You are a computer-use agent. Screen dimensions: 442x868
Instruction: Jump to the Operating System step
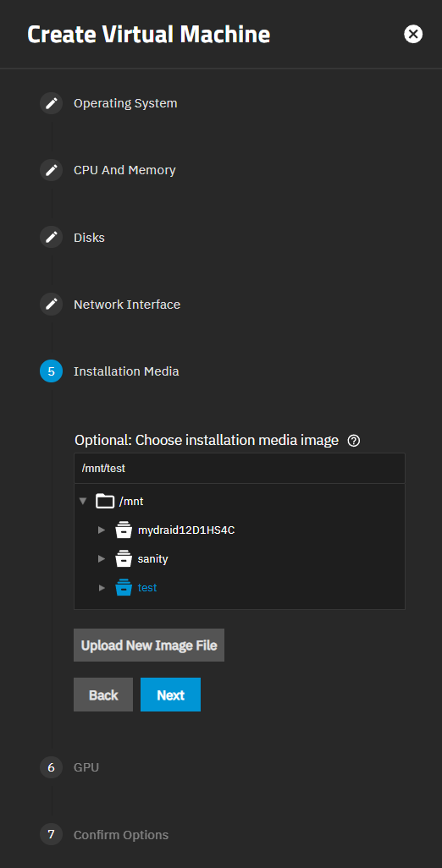[125, 103]
